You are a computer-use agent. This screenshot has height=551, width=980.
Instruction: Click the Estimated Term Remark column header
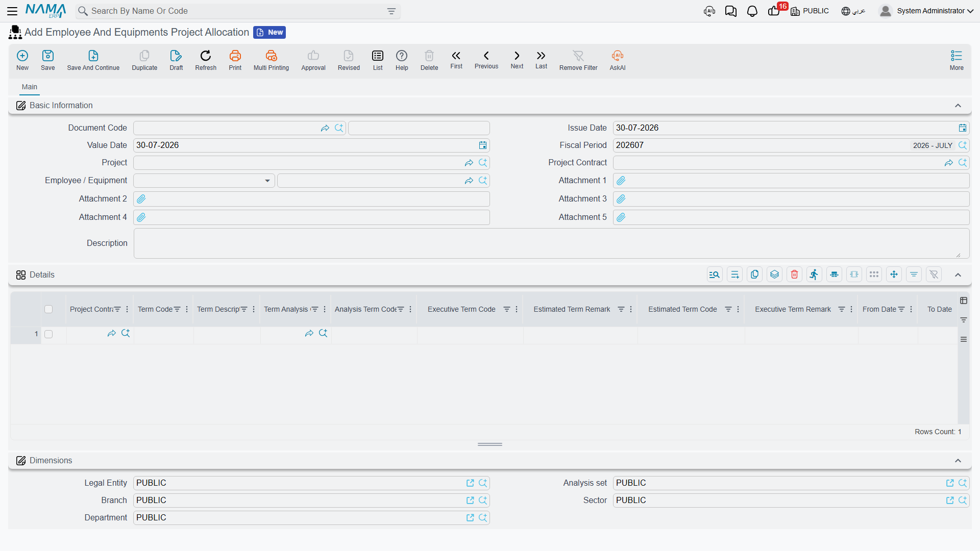coord(572,309)
